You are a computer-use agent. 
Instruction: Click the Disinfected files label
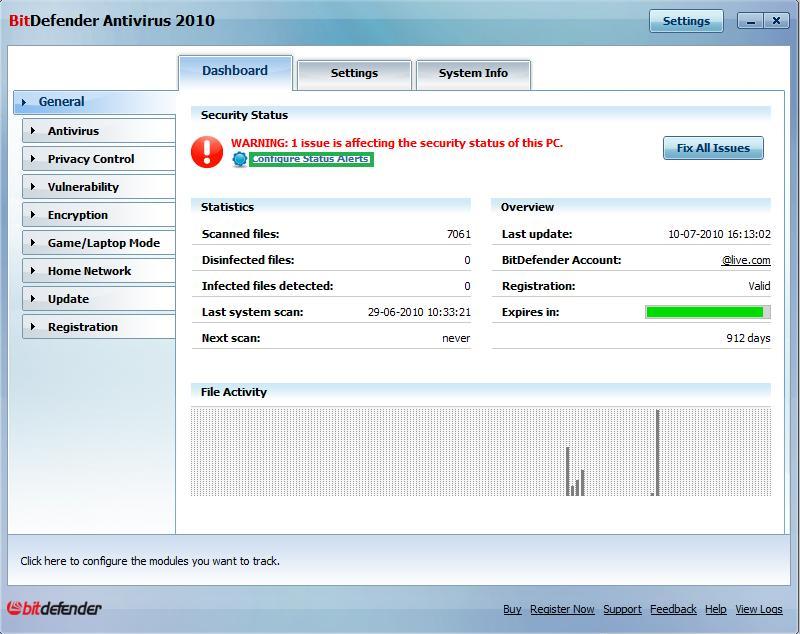(x=248, y=260)
